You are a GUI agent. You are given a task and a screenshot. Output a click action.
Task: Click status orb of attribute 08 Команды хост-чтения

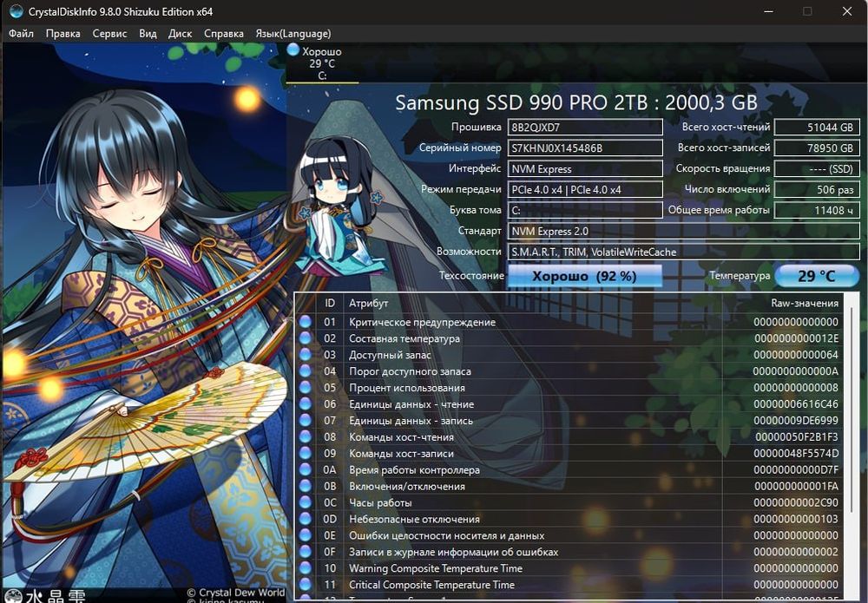(305, 436)
